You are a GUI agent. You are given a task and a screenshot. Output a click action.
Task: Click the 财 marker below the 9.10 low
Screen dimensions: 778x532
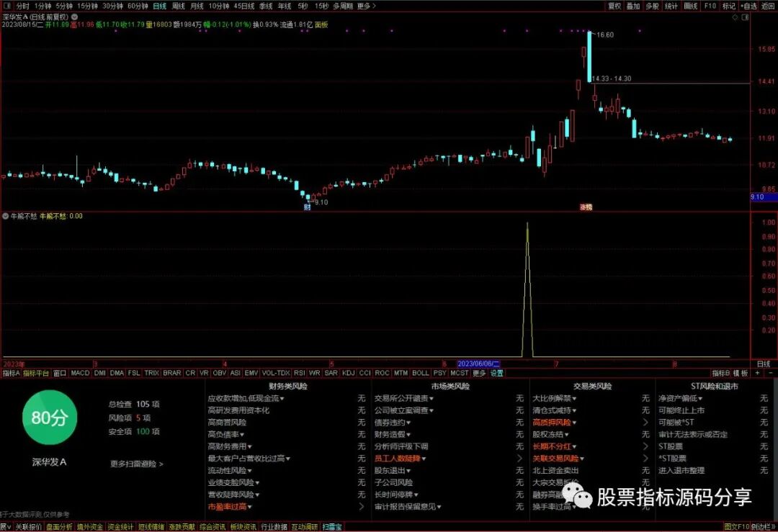pos(307,207)
